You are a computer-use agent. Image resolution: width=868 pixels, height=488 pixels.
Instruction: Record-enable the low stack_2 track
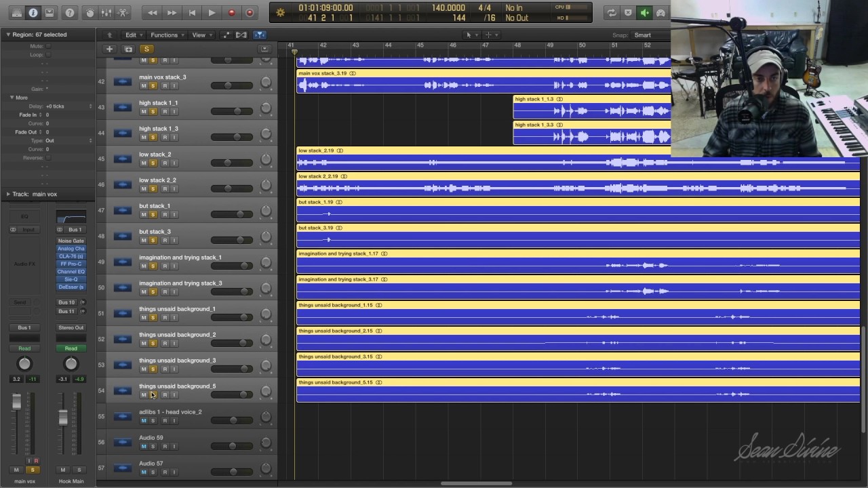[x=164, y=163]
